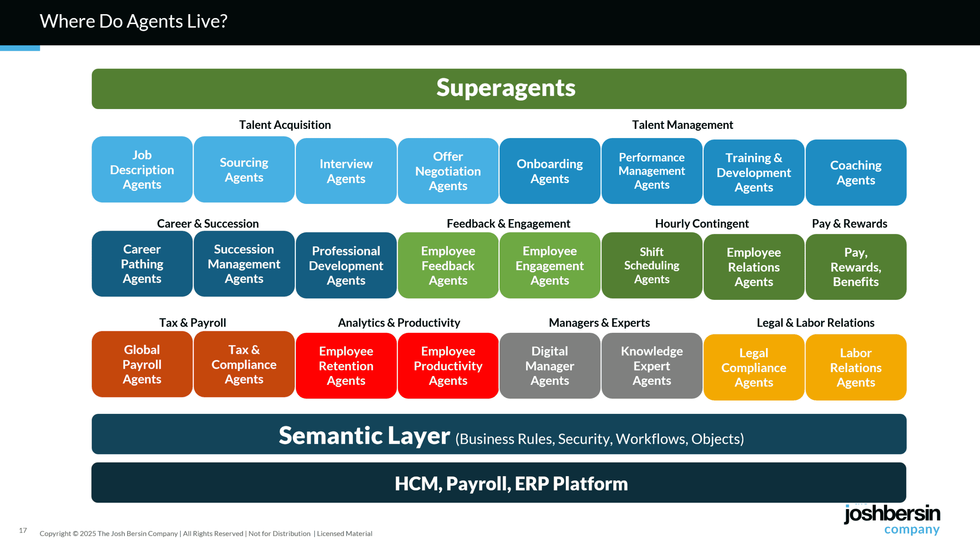980x547 pixels.
Task: Click Performance Management Agents box
Action: (x=652, y=171)
